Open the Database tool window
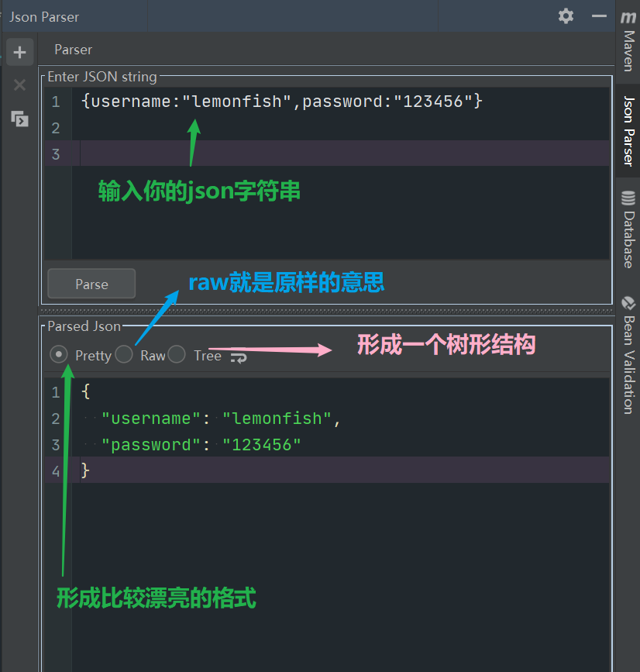The image size is (640, 672). tap(628, 229)
